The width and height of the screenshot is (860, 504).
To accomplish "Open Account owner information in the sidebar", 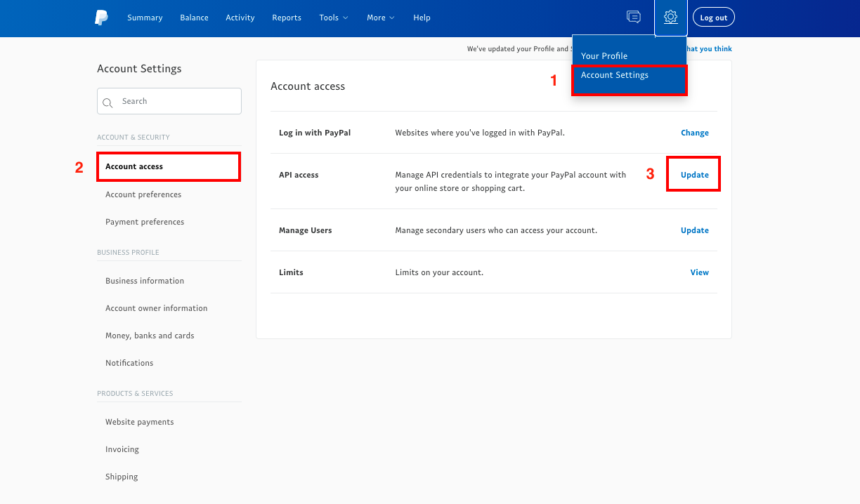I will (157, 308).
